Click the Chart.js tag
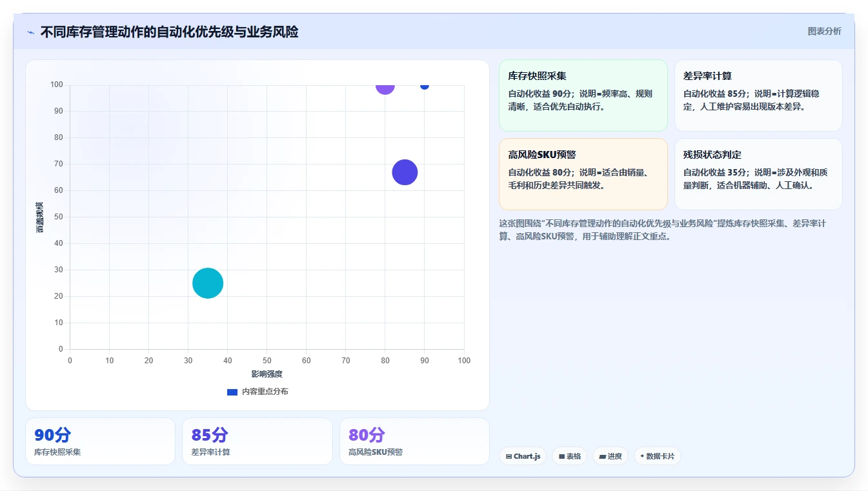Viewport: 868px width, 491px height. coord(522,456)
